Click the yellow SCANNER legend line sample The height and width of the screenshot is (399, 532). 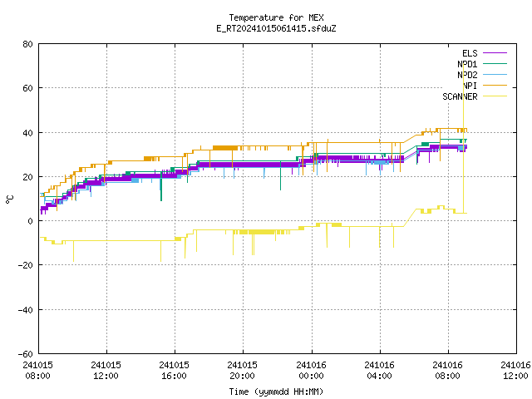pyautogui.click(x=495, y=96)
